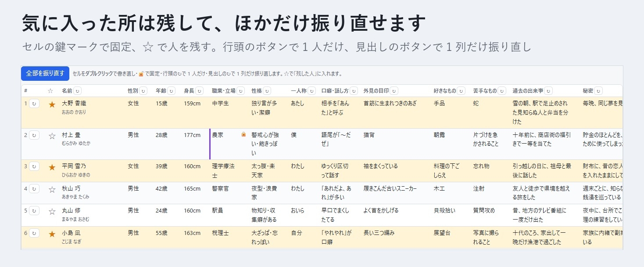Select the 理学療法士 occupation cell
Screen dimensions: 644x267
[229, 171]
